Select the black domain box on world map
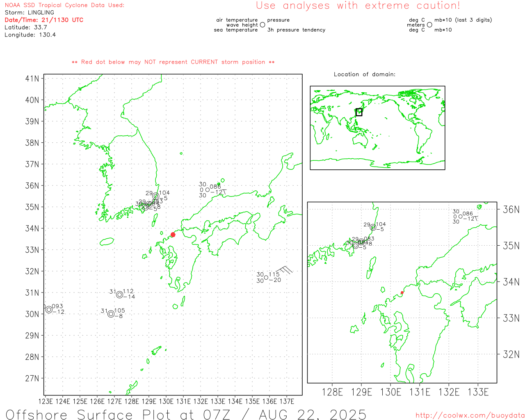The image size is (525, 420). pyautogui.click(x=359, y=112)
